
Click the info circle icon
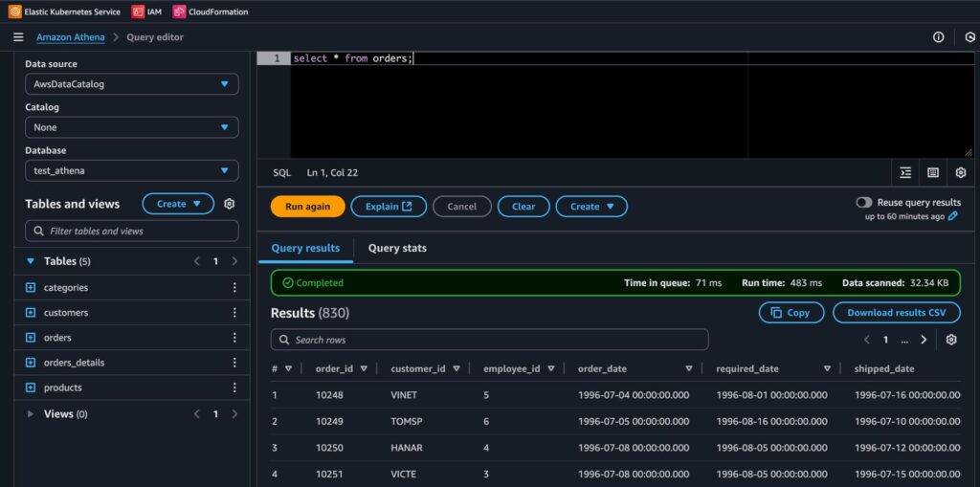(938, 37)
